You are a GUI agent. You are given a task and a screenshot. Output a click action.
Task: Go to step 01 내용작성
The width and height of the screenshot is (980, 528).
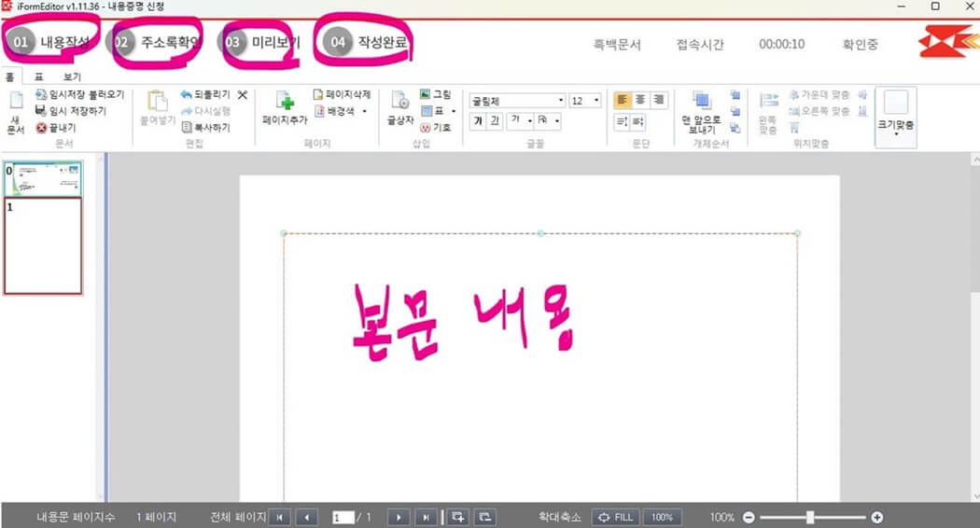[49, 42]
